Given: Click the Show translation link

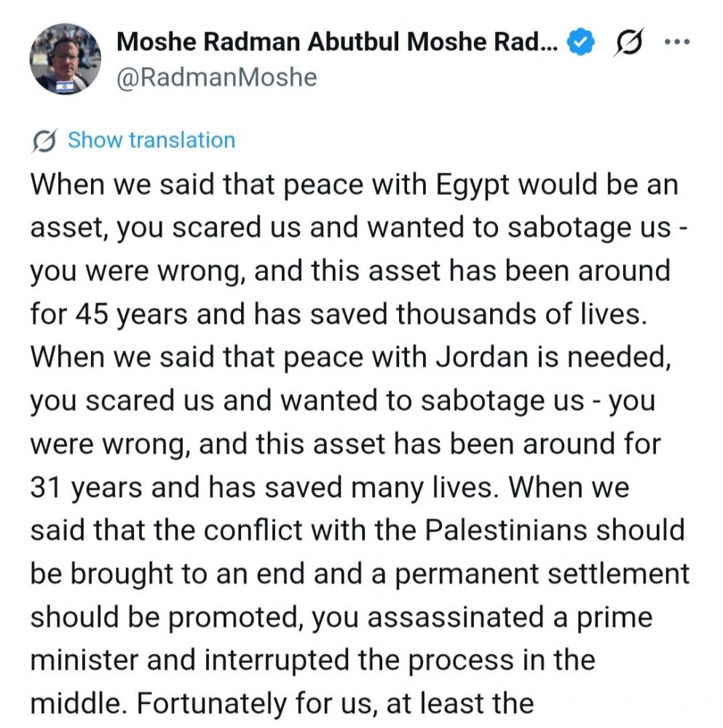Looking at the screenshot, I should click(x=151, y=140).
